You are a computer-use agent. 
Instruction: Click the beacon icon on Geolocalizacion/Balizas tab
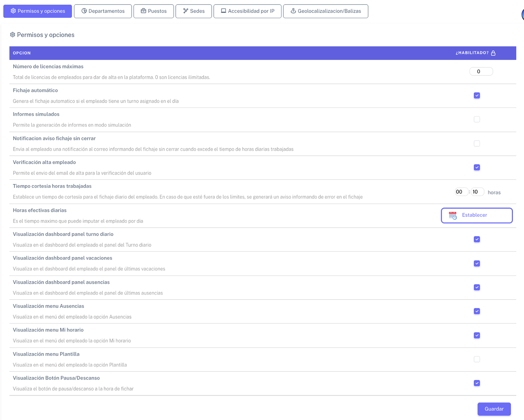293,11
